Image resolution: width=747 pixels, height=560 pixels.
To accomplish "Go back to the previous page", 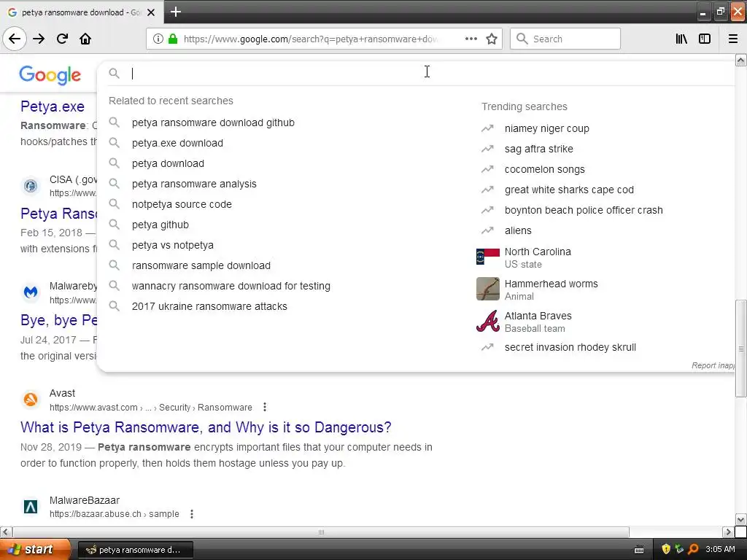I will point(15,39).
